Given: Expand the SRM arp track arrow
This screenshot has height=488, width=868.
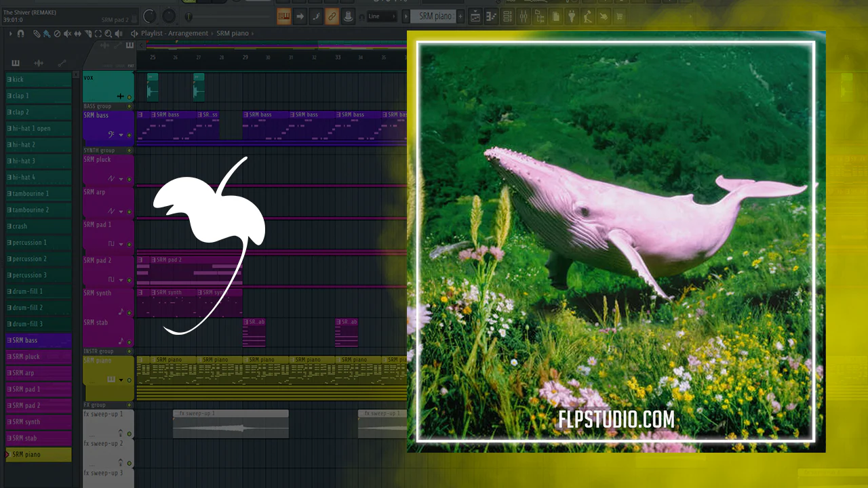Looking at the screenshot, I should (121, 212).
